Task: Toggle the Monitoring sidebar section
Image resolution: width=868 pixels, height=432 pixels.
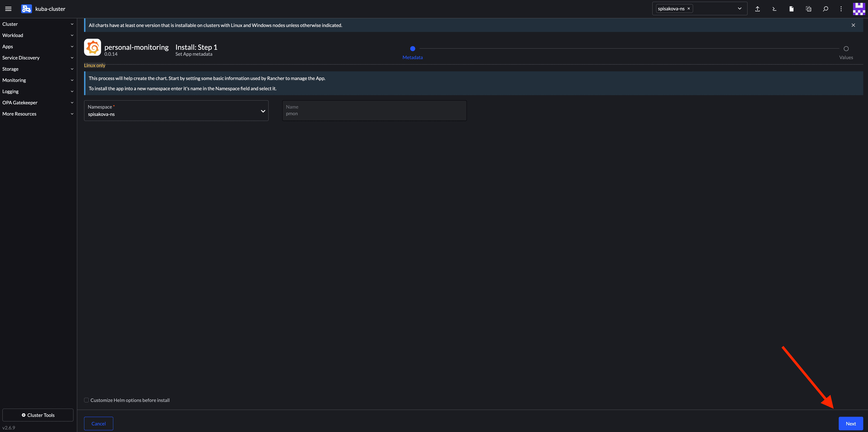Action: tap(37, 80)
